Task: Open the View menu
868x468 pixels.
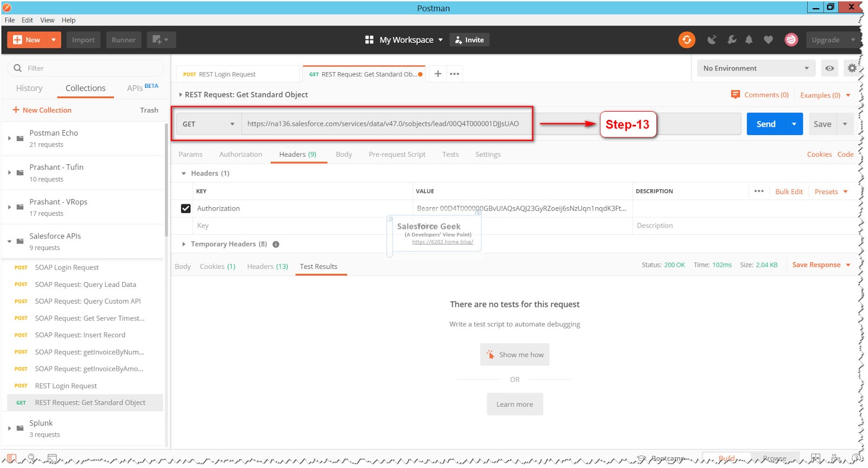Action: point(47,20)
